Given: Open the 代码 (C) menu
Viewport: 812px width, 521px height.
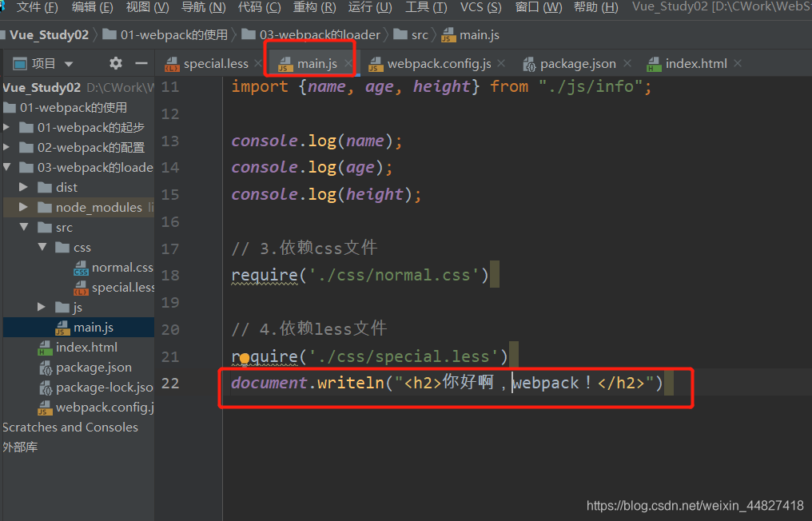Looking at the screenshot, I should click(259, 7).
